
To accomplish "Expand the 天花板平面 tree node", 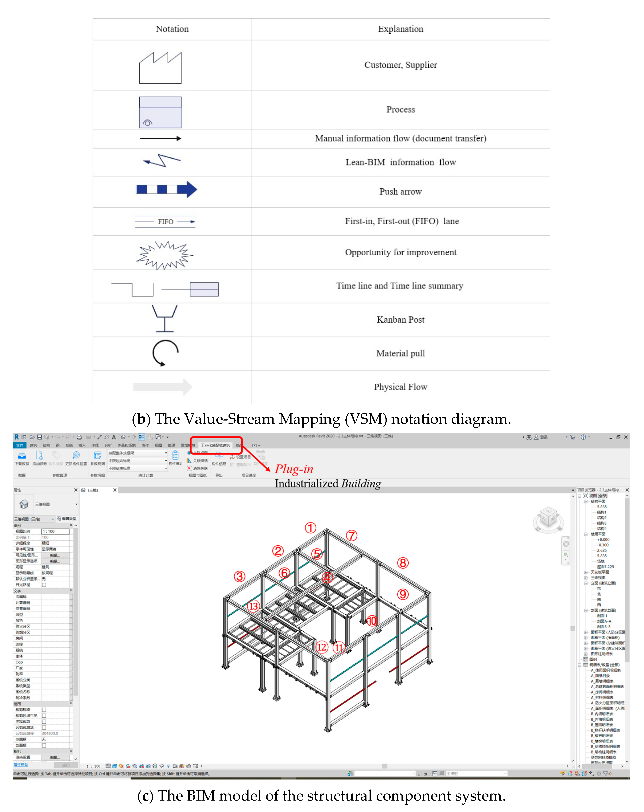I will (586, 572).
